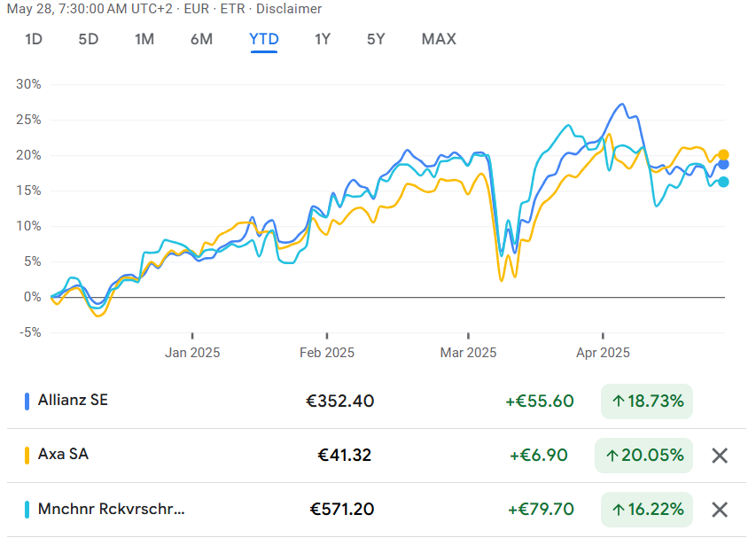
Task: Click the 10% y-axis label
Action: point(28,226)
